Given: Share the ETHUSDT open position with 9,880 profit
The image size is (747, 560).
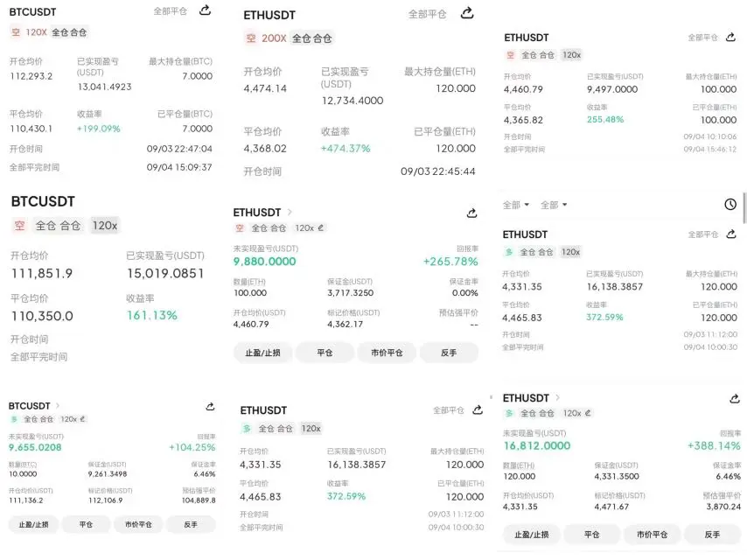Looking at the screenshot, I should (471, 213).
